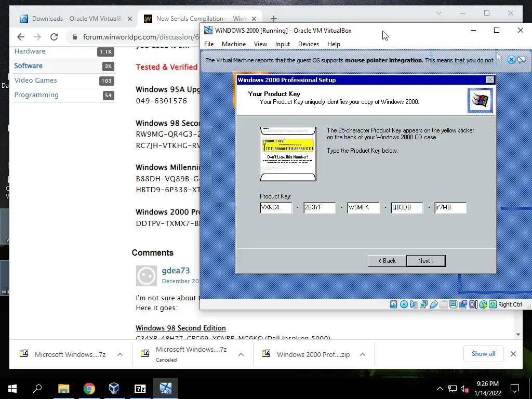Open the Software forum category
Viewport: 532px width, 399px height.
(29, 66)
